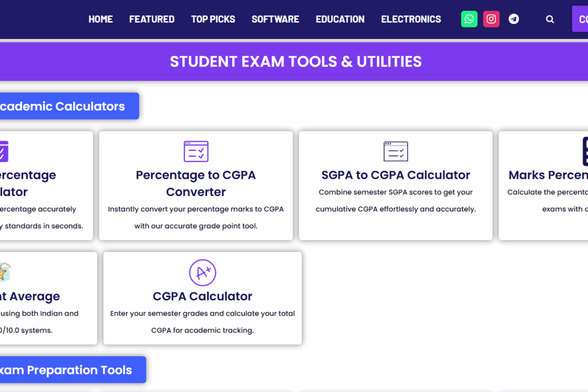The image size is (588, 392).
Task: Select the Top Picks menu item
Action: [213, 19]
